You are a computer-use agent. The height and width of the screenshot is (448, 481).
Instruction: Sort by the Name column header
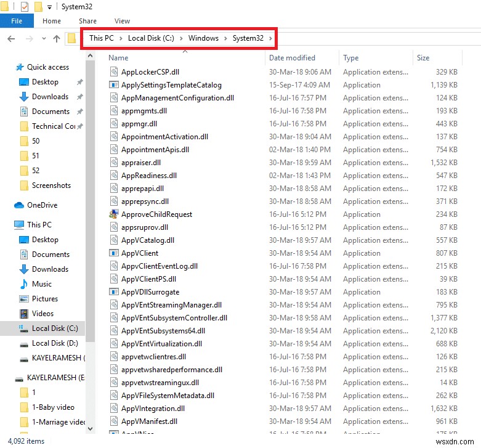click(x=118, y=58)
